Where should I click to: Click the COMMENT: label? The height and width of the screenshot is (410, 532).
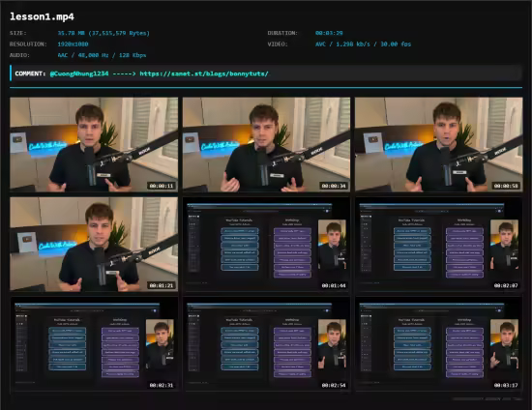[30, 73]
